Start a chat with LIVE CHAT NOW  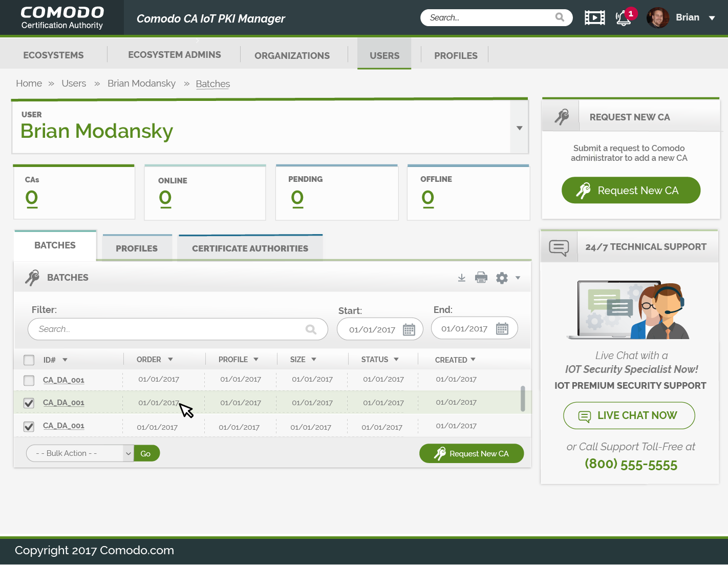click(x=629, y=415)
